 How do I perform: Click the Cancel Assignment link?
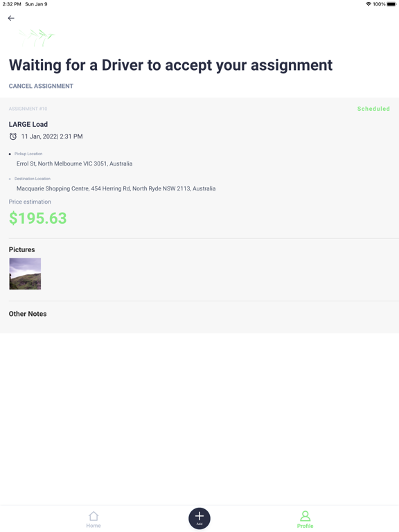[x=41, y=86]
